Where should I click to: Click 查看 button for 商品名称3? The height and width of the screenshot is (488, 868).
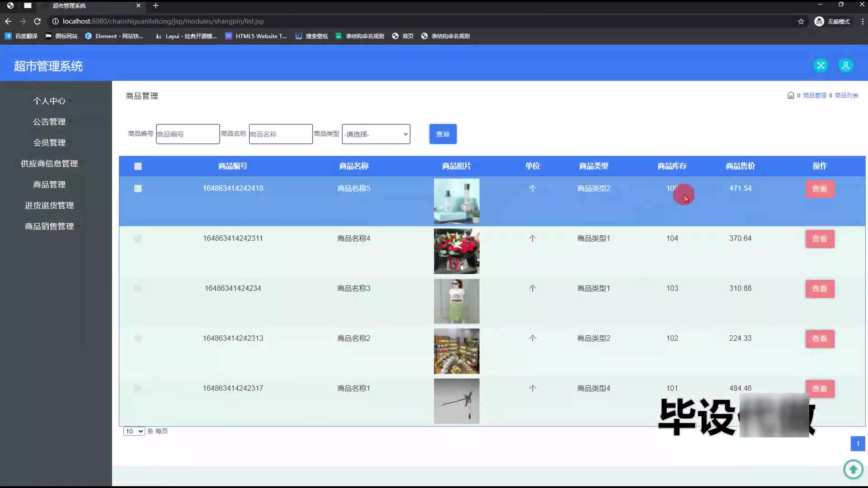(819, 289)
